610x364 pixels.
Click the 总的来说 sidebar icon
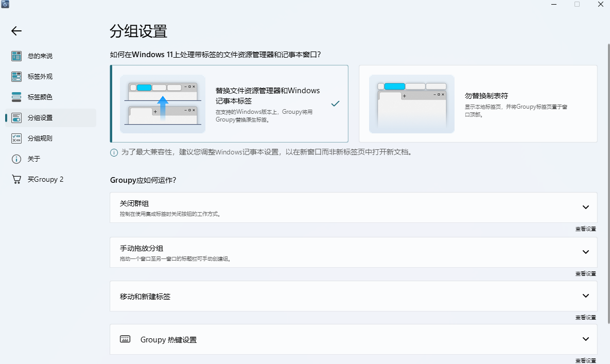pyautogui.click(x=16, y=56)
